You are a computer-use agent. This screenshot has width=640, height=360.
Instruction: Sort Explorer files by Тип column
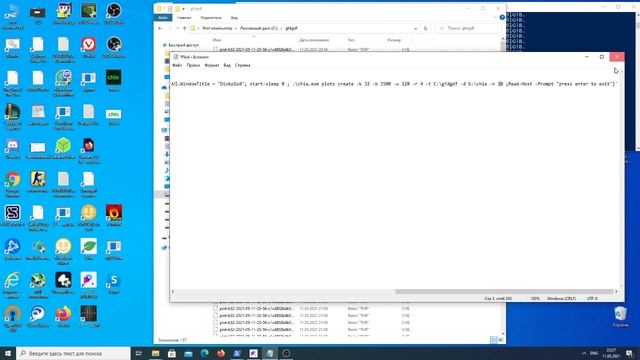(x=351, y=40)
